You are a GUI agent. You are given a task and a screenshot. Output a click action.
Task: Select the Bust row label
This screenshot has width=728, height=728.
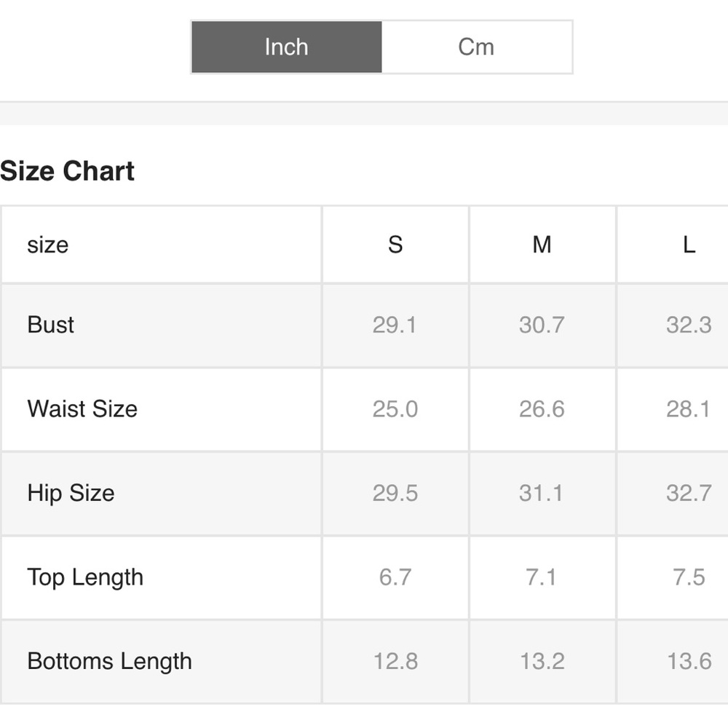(51, 325)
